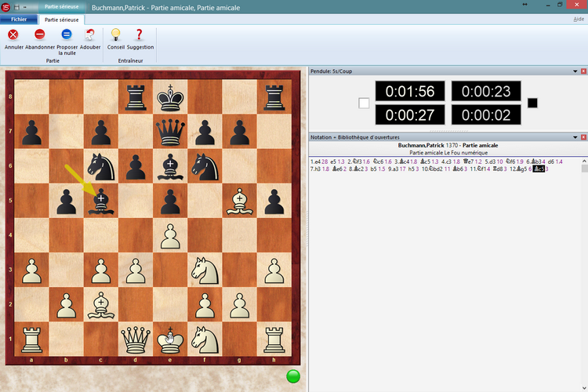Get a hint with the Conseil lightbulb
The height and width of the screenshot is (392, 588).
(116, 34)
